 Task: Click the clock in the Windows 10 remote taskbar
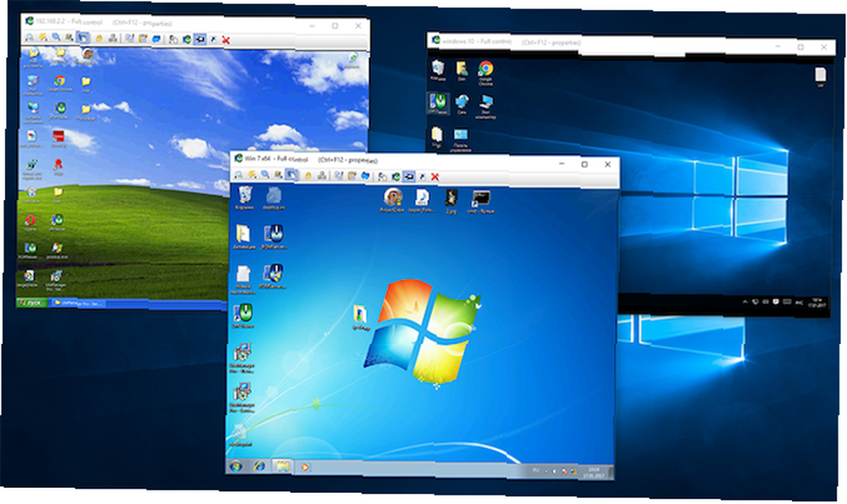tap(817, 303)
